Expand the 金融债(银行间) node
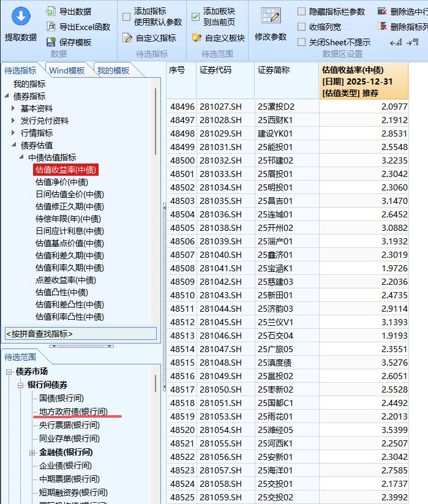428x504 pixels. [32, 452]
